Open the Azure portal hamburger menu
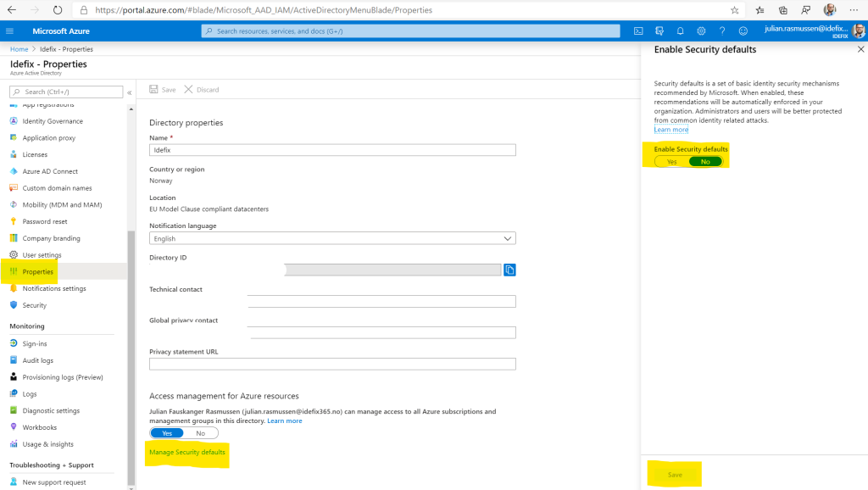 [10, 31]
